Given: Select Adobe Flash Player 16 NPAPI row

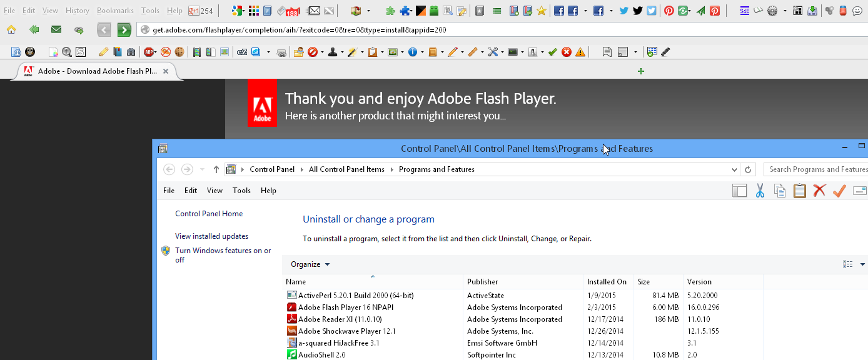Looking at the screenshot, I should click(x=523, y=307).
